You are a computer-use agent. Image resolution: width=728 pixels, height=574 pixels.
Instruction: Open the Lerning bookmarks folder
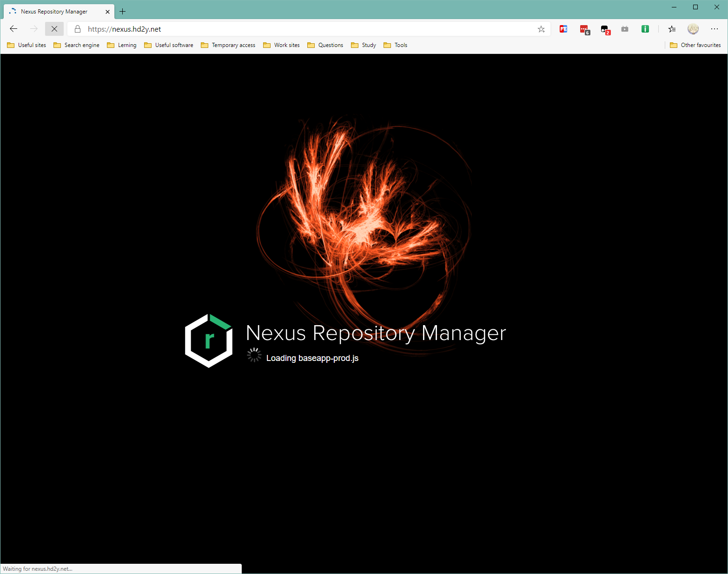pos(121,45)
